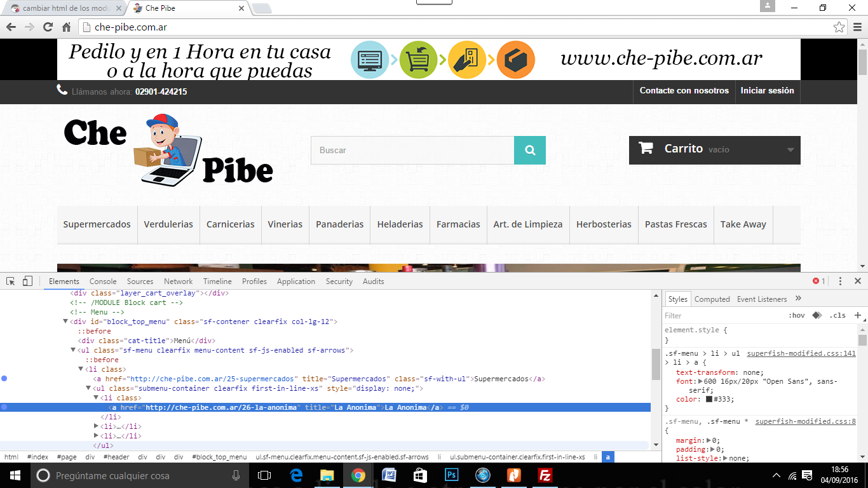Viewport: 868px width, 488px height.
Task: Click the browser back arrow
Action: pyautogui.click(x=11, y=27)
